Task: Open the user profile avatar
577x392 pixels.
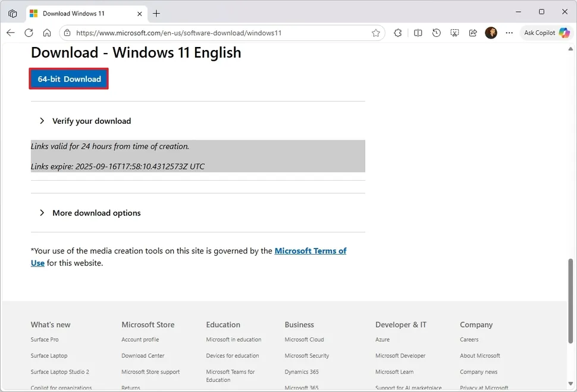Action: point(491,33)
